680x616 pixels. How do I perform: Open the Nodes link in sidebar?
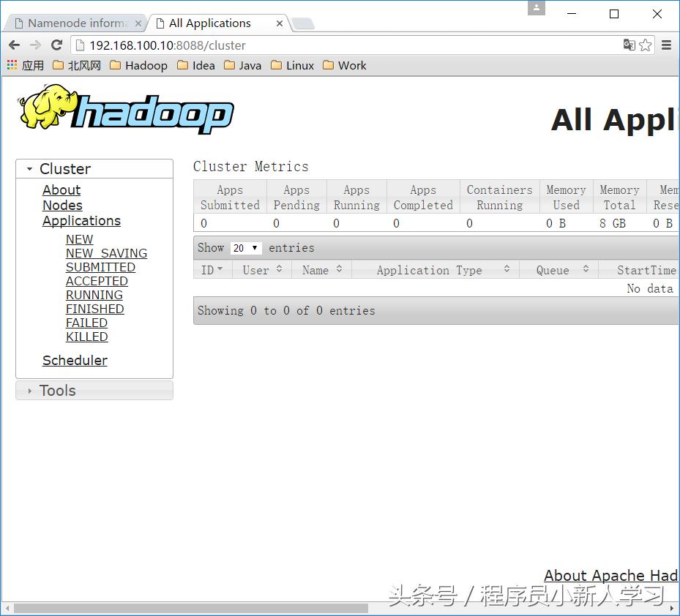[x=62, y=206]
